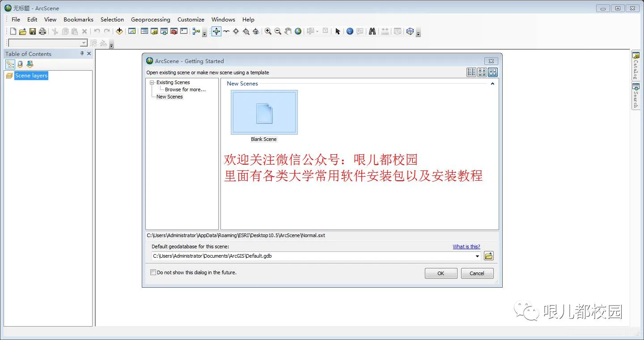Click the Full Extent globe icon
Screen dimensions: 644x340
tap(298, 31)
